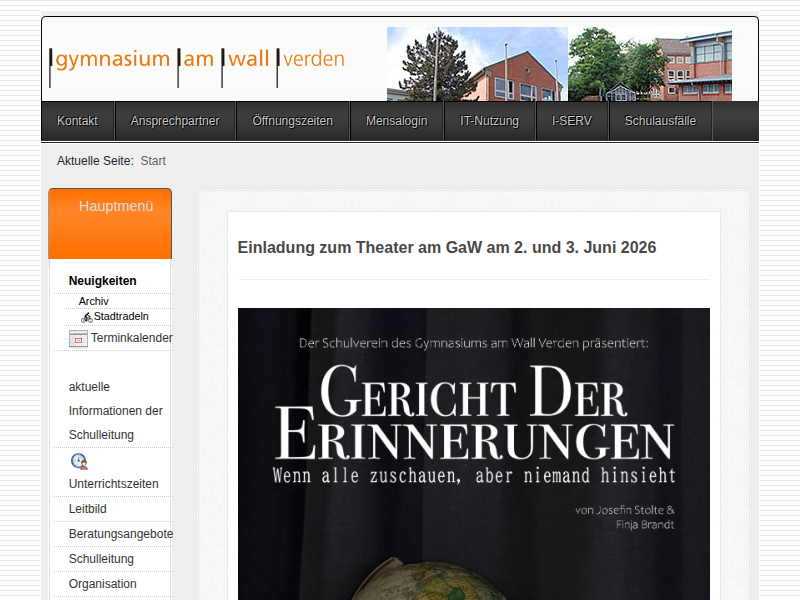Open I-SERV from the top menu
This screenshot has width=800, height=600.
point(572,121)
